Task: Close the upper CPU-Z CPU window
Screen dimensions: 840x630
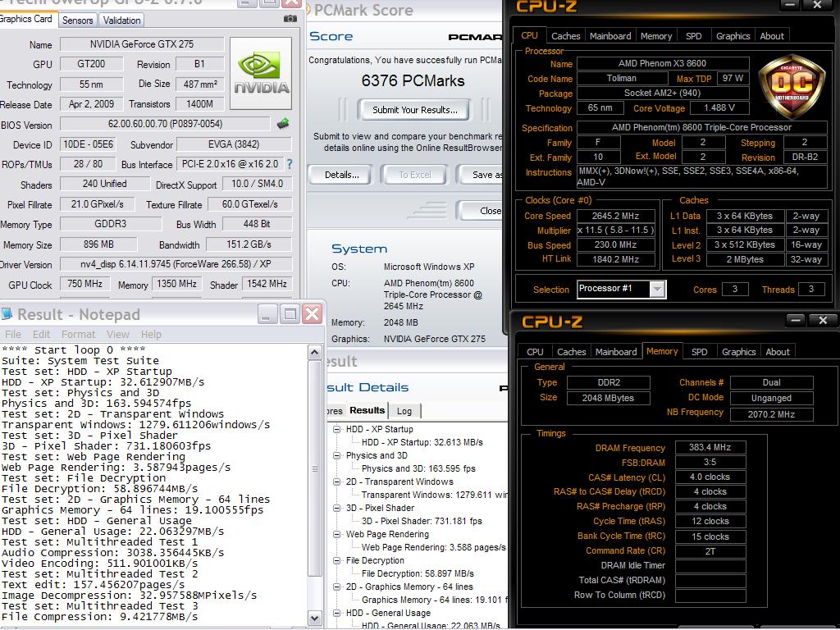Action: tap(817, 5)
